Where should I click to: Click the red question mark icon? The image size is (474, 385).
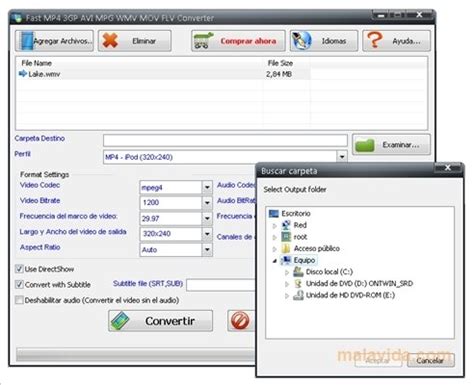point(375,40)
